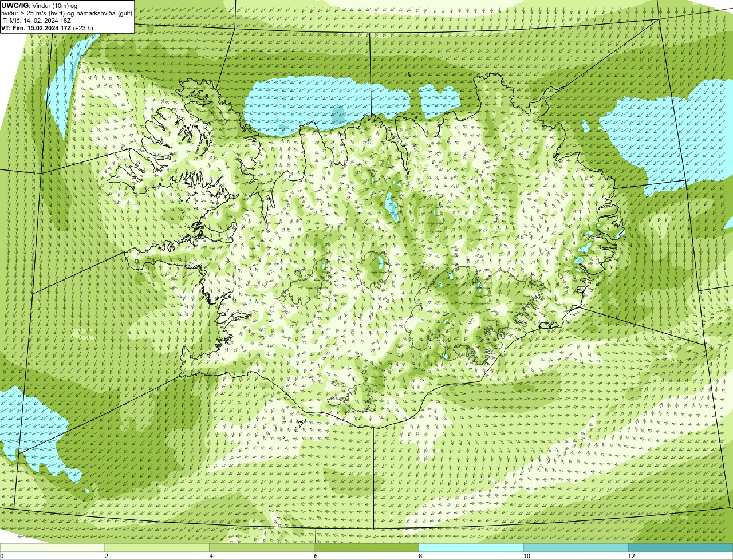Click the '6' tick label on color scale
This screenshot has height=560, width=733.
(x=316, y=556)
